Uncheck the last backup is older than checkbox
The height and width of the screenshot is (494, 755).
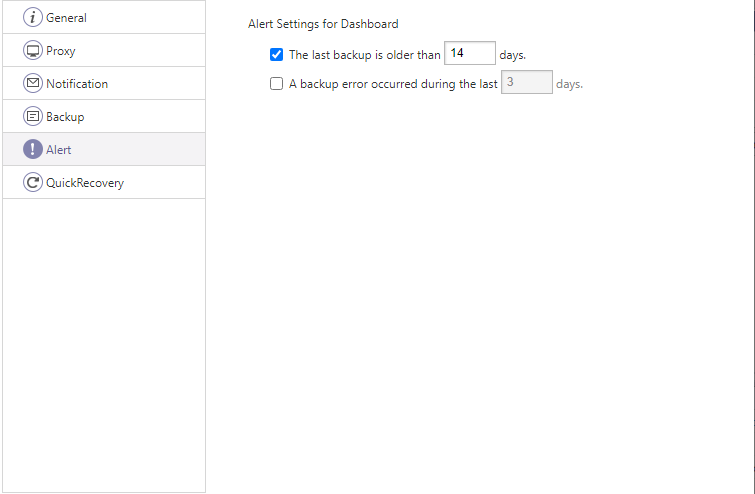click(277, 55)
